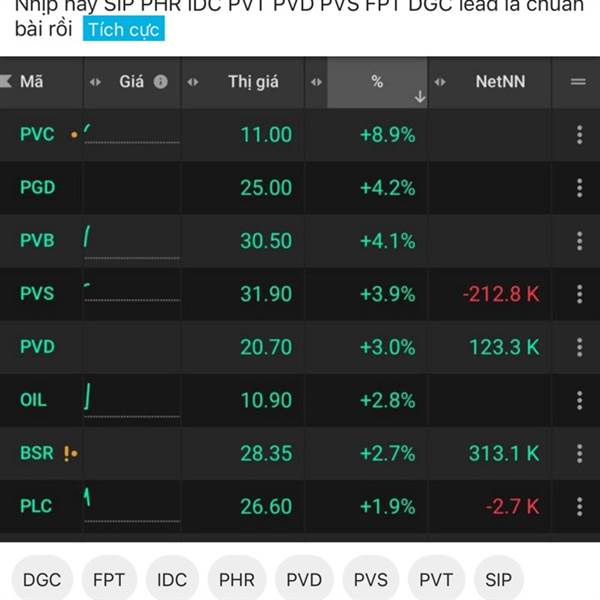The image size is (600, 600).
Task: Tap the SIP stock tag chip
Action: (498, 579)
